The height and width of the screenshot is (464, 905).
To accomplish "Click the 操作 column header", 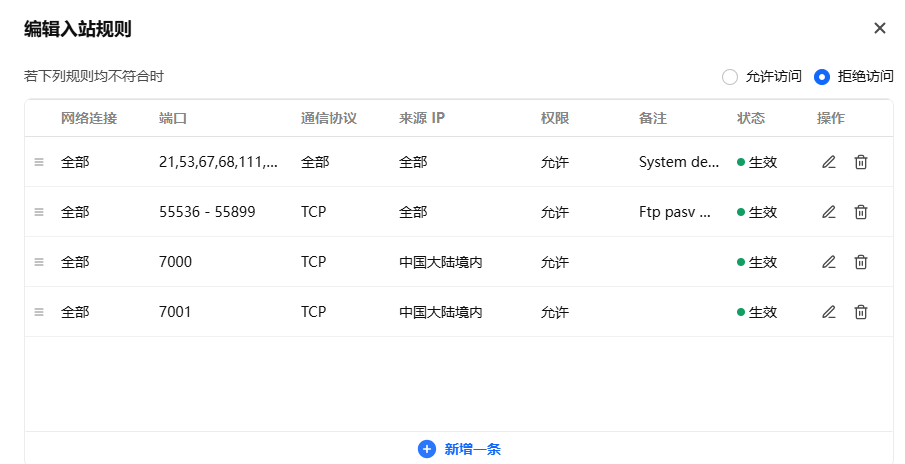I will click(831, 118).
